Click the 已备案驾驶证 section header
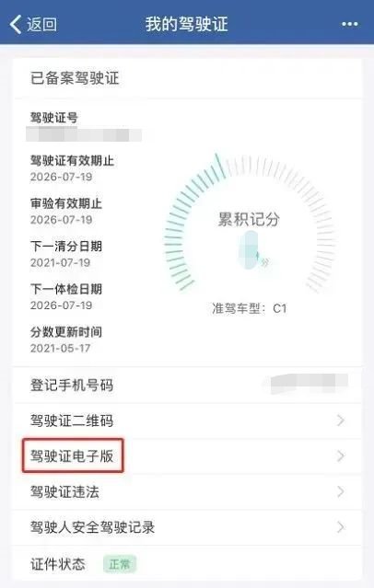 (x=75, y=78)
